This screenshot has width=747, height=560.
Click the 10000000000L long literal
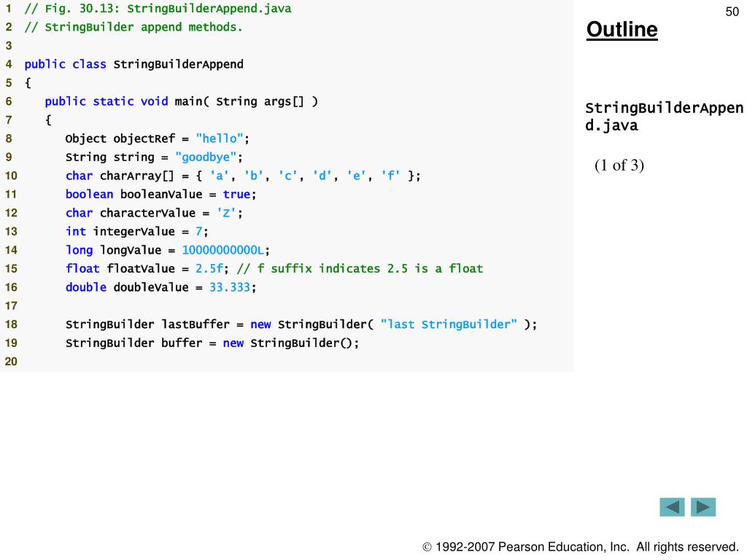click(222, 250)
